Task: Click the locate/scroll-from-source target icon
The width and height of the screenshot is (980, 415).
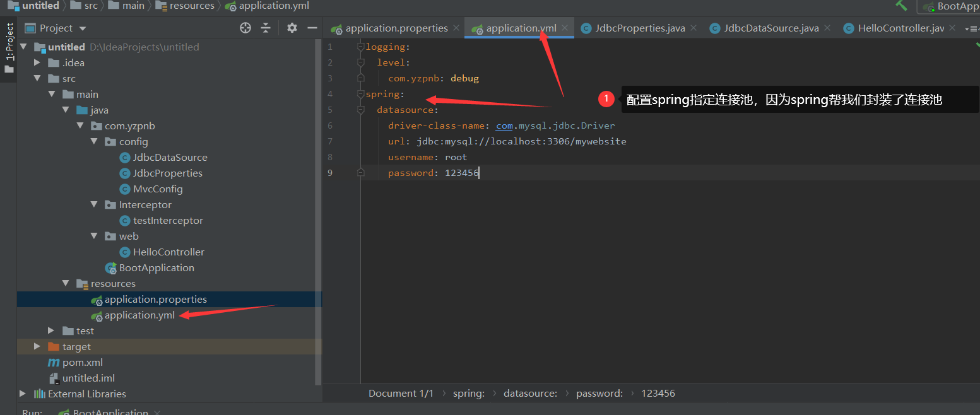Action: 245,28
